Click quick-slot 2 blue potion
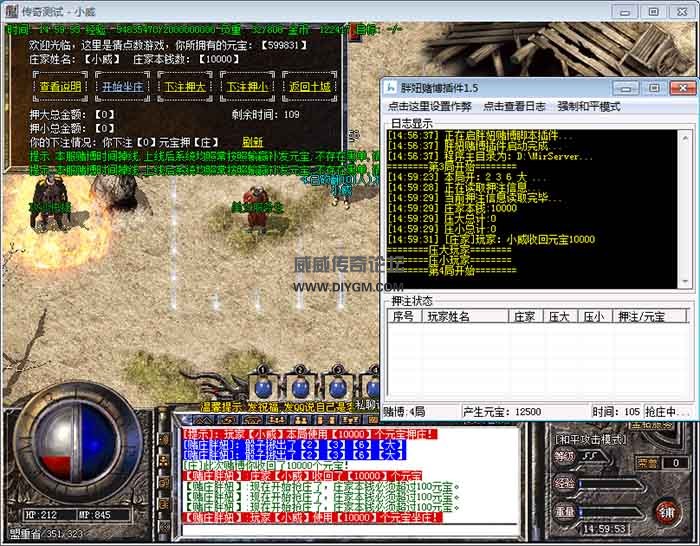 point(300,387)
